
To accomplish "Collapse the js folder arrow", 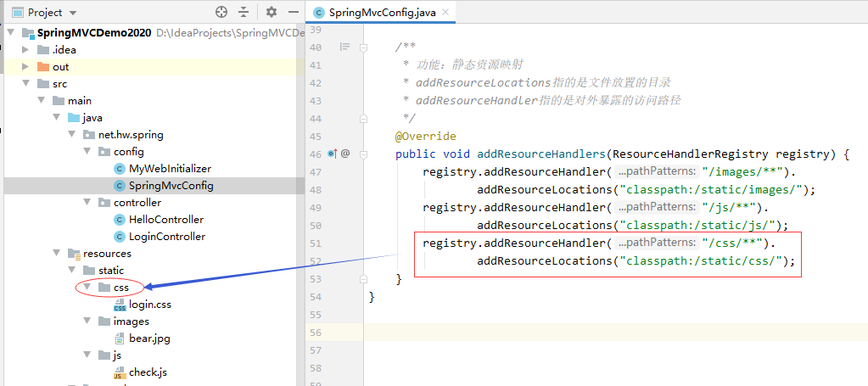I will 87,355.
